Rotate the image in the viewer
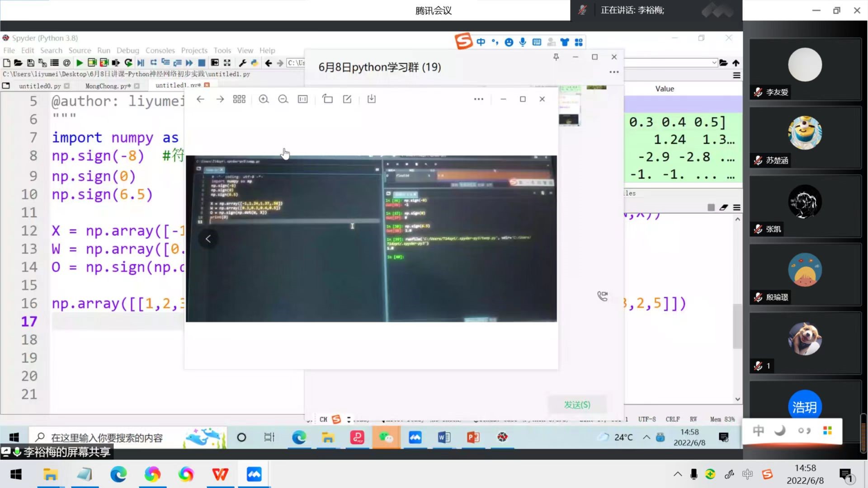 (x=327, y=99)
